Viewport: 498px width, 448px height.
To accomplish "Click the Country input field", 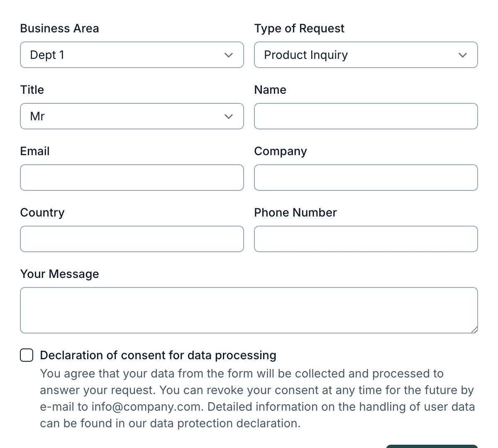I will point(132,239).
